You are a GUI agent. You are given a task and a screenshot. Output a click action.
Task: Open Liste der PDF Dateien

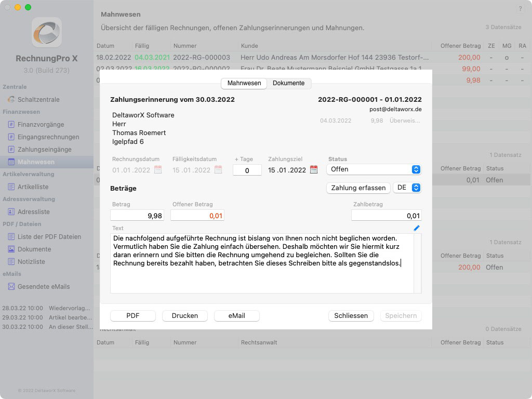pyautogui.click(x=49, y=236)
